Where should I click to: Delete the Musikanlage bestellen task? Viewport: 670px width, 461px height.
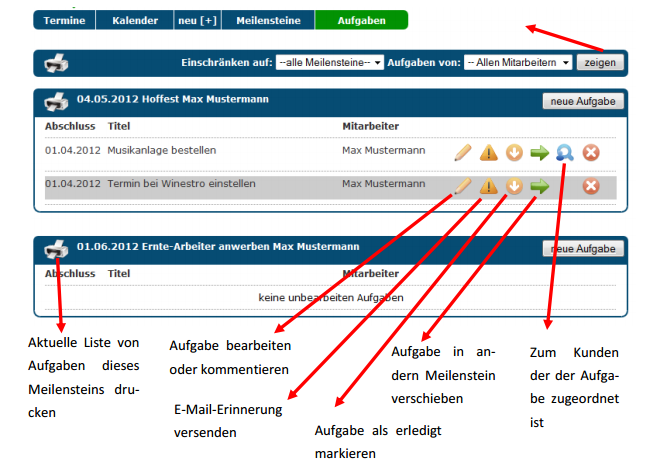(x=591, y=153)
